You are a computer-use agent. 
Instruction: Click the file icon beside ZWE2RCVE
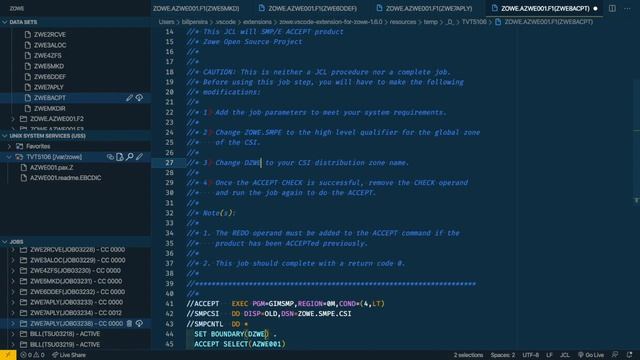point(28,35)
